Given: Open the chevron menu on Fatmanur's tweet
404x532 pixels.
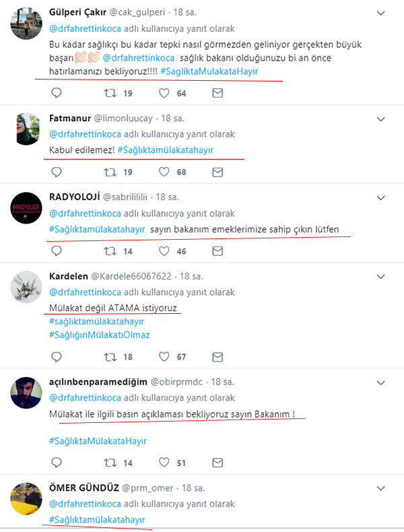Looking at the screenshot, I should point(381,119).
